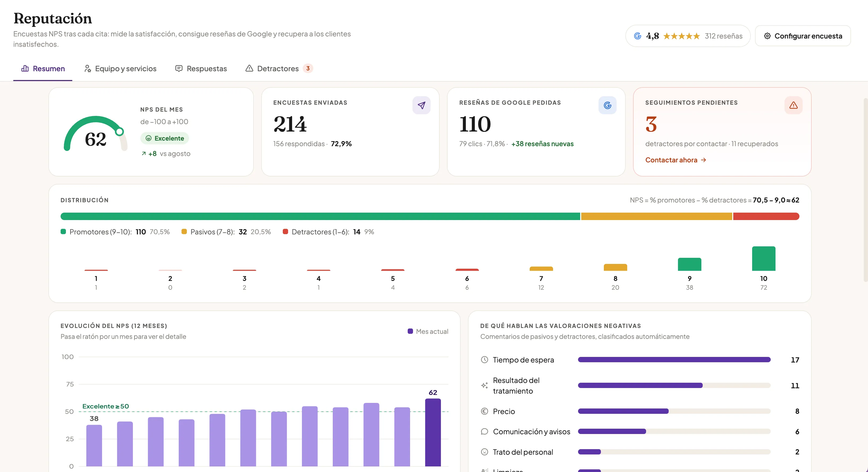Click the face icon beside Trato del personal
The height and width of the screenshot is (472, 868).
[x=484, y=452]
